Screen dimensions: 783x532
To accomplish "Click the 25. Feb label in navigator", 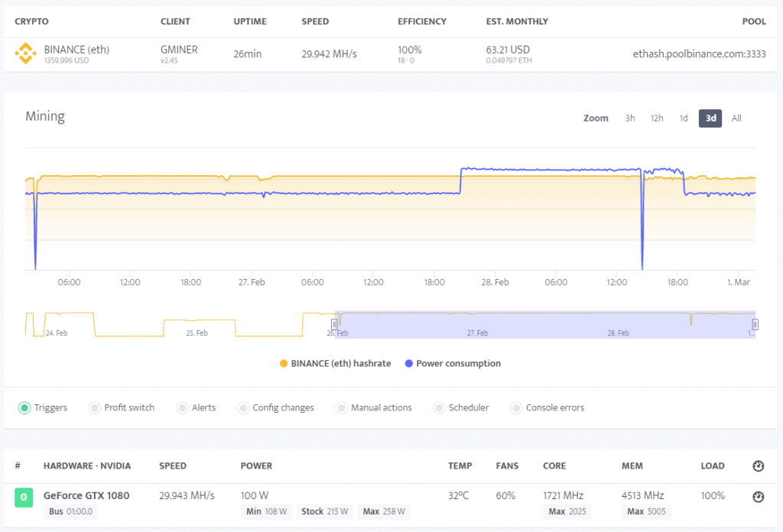I will tap(197, 332).
